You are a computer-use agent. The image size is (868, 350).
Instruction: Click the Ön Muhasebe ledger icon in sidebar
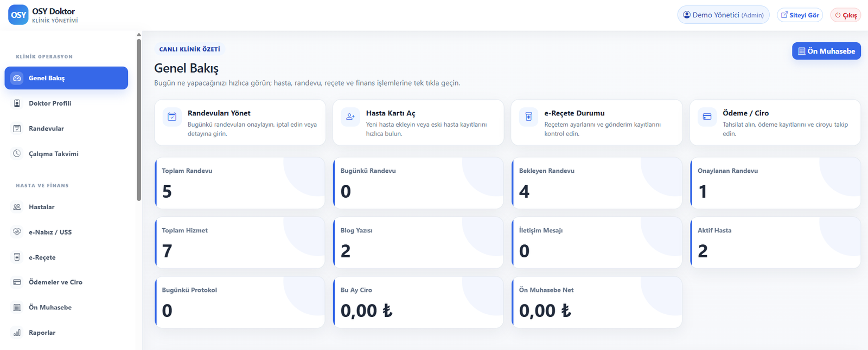(x=17, y=308)
